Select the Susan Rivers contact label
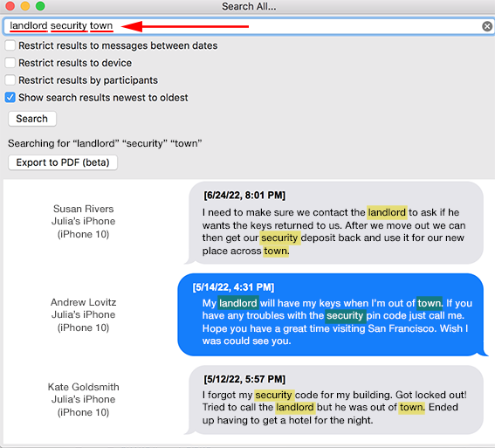Screen dimensions: 495x448 coord(83,209)
